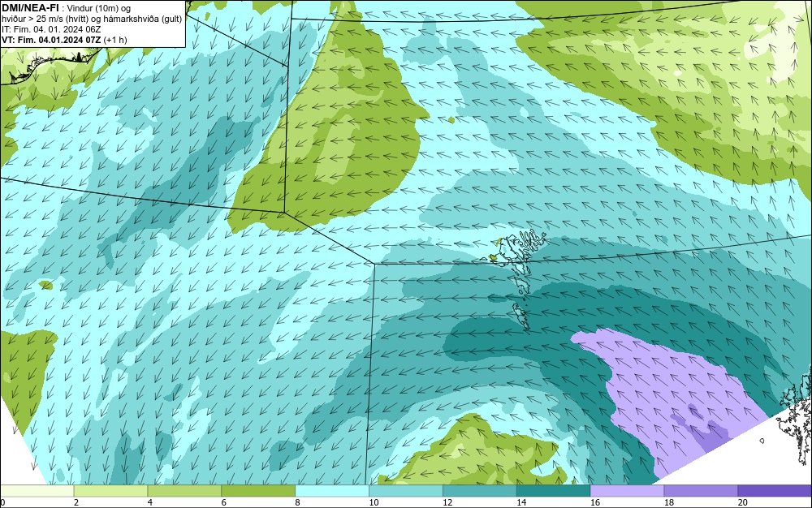Click the 8–10 m/s pale cyan legend swatch

332,491
